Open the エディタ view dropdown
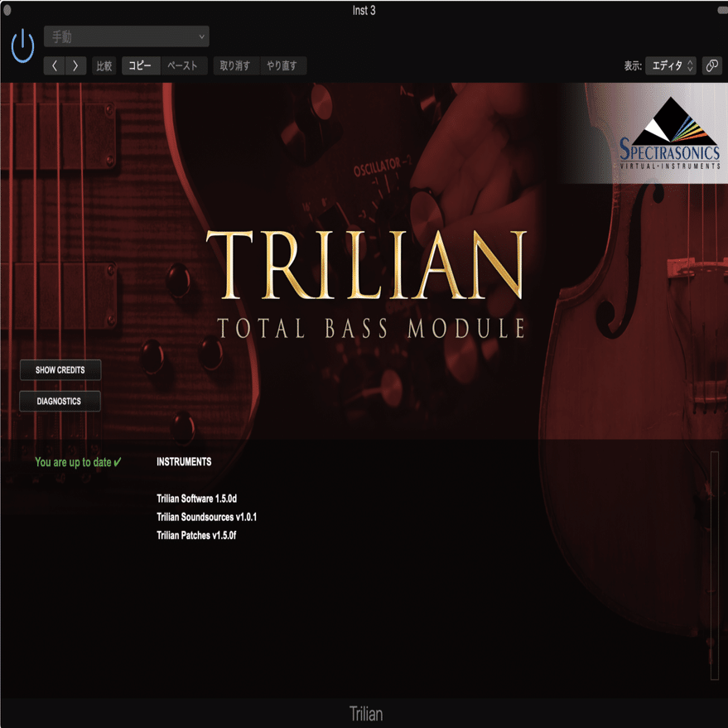Image resolution: width=728 pixels, height=728 pixels. [x=670, y=66]
